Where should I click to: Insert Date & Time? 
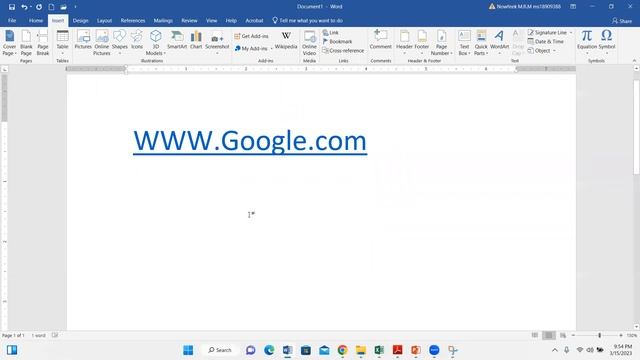pos(545,42)
